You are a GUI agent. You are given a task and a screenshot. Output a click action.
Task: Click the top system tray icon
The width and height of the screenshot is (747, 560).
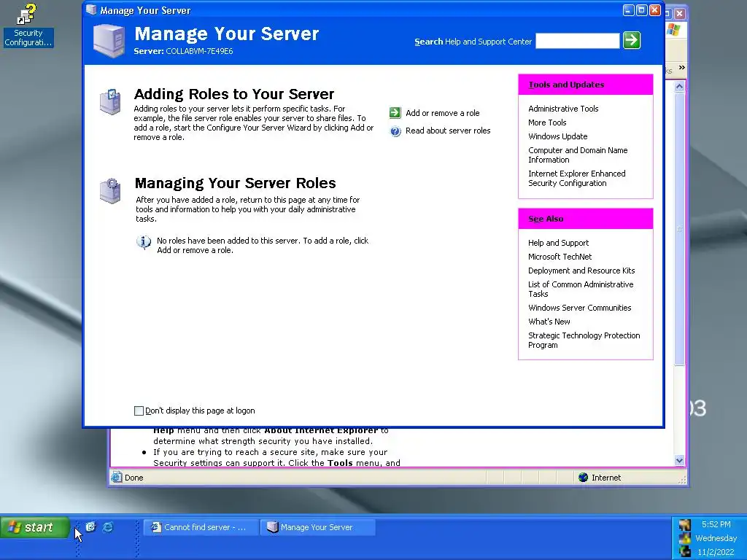tap(684, 525)
